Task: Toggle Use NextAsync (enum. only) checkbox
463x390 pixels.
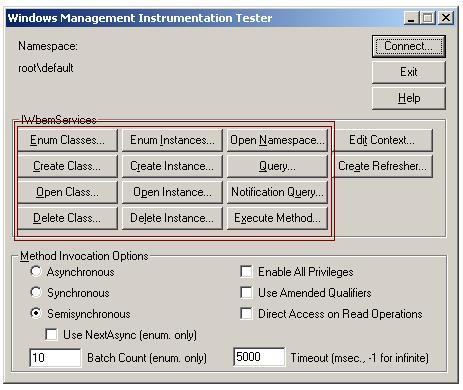Action: point(51,334)
